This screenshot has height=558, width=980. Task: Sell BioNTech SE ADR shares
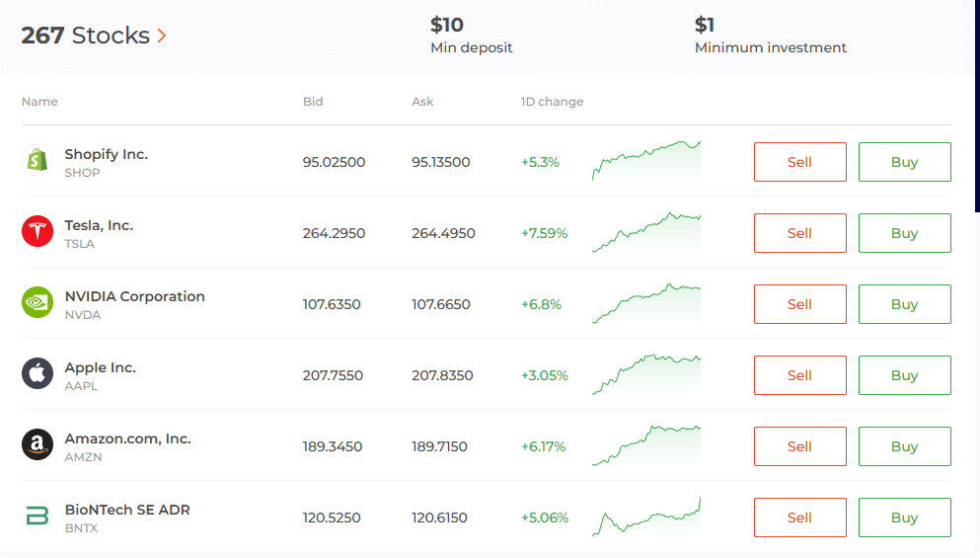click(x=799, y=518)
